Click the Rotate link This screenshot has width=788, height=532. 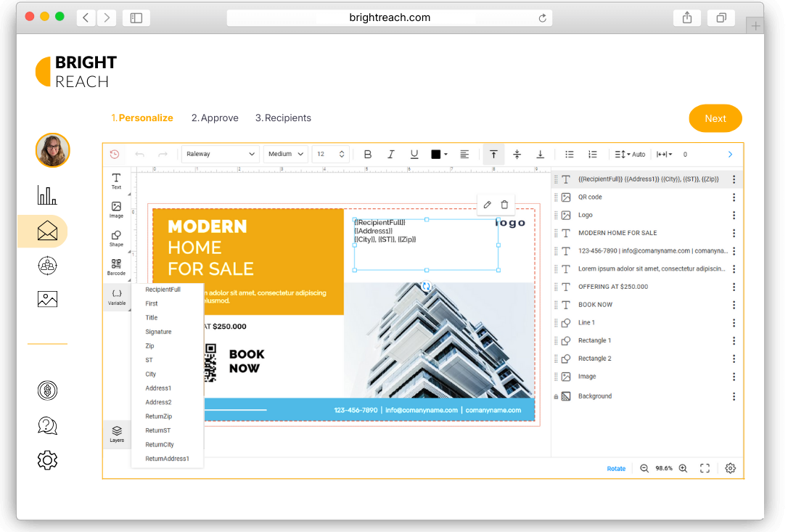click(x=616, y=468)
